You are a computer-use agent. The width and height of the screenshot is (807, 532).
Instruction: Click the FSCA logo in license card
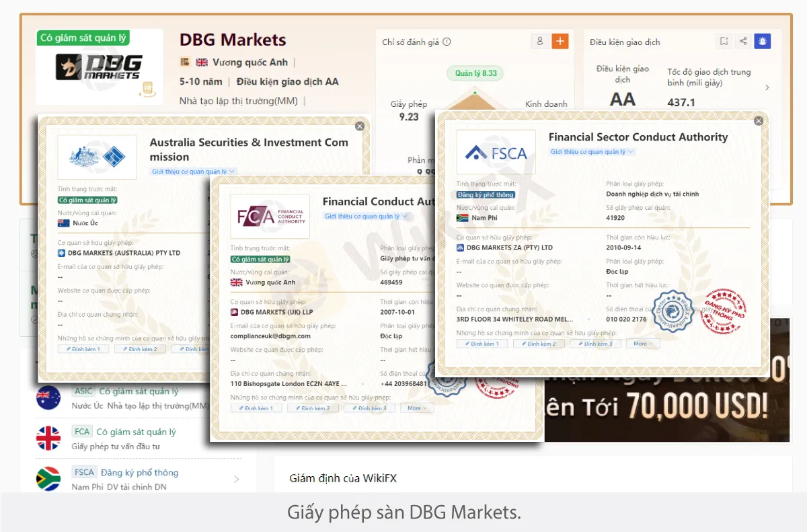496,153
